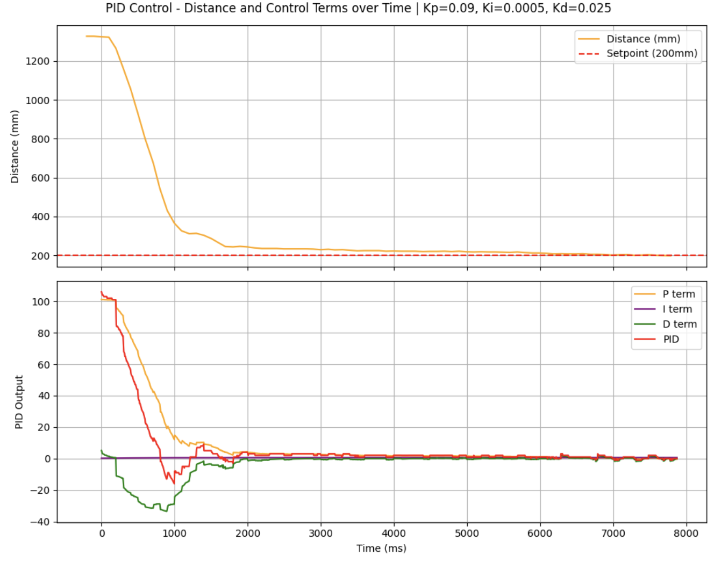
Task: Click the 'PID' legend label text
Action: (671, 339)
